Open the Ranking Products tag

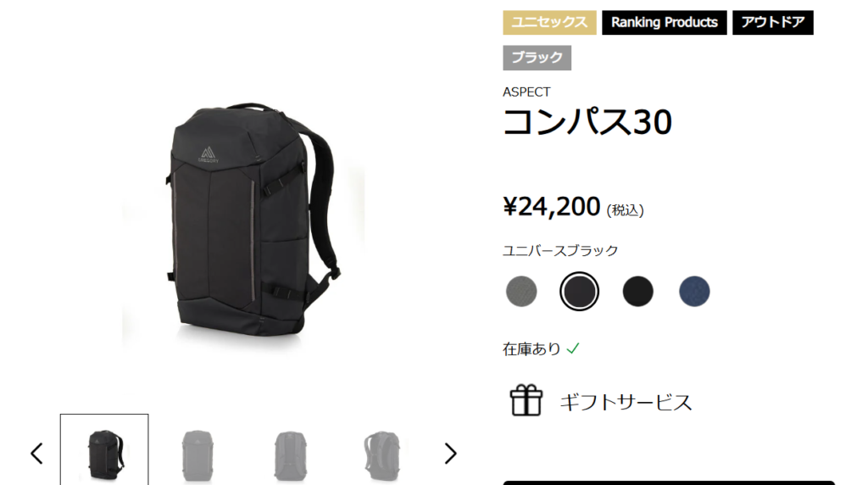point(665,23)
